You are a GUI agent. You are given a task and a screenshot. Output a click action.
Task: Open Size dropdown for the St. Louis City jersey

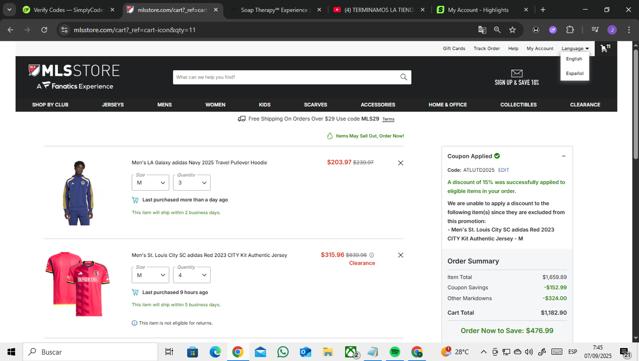click(x=150, y=275)
